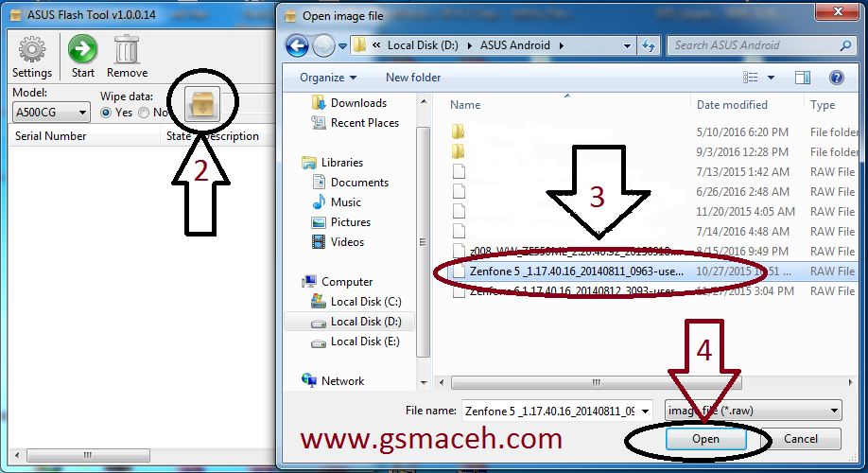Select the folder dated 9/3/2016 12:28 PM

[x=653, y=151]
